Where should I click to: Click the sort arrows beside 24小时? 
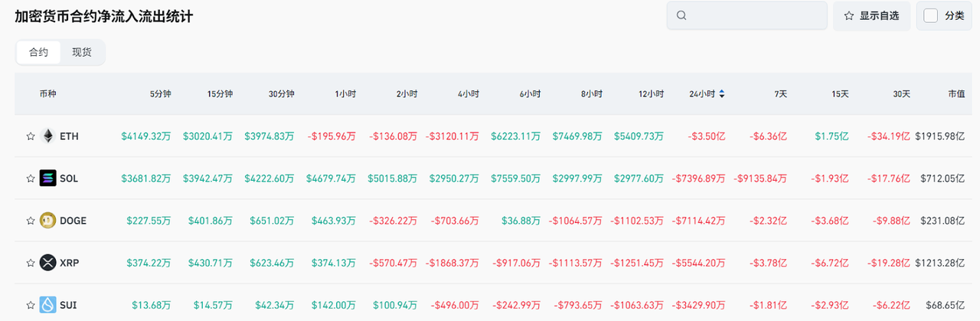(x=722, y=94)
